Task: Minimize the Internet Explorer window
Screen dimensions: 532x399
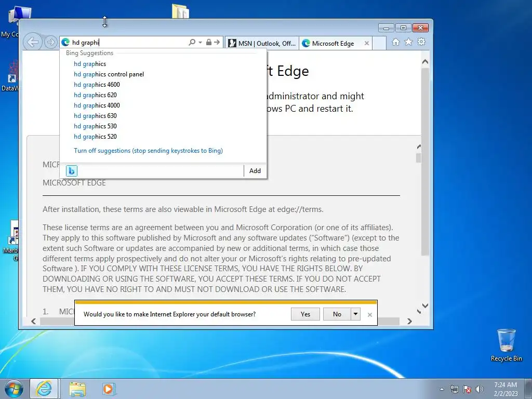Action: [x=386, y=28]
